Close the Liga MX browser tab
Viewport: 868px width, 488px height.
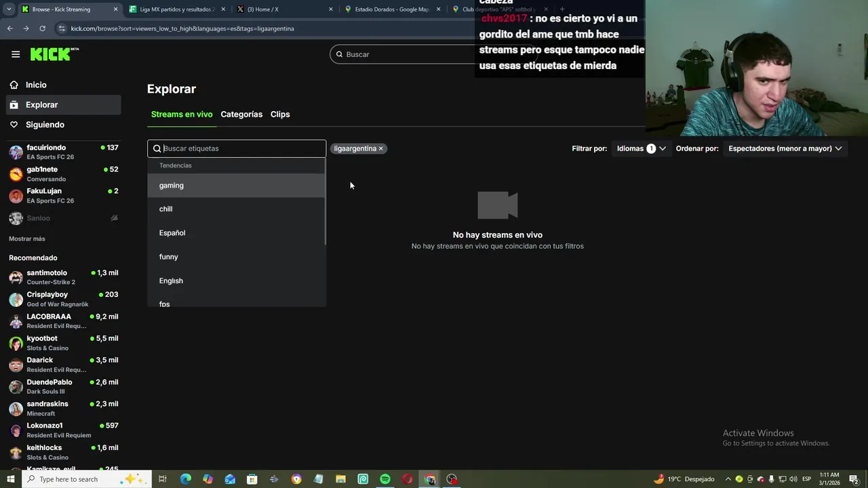[x=223, y=9]
